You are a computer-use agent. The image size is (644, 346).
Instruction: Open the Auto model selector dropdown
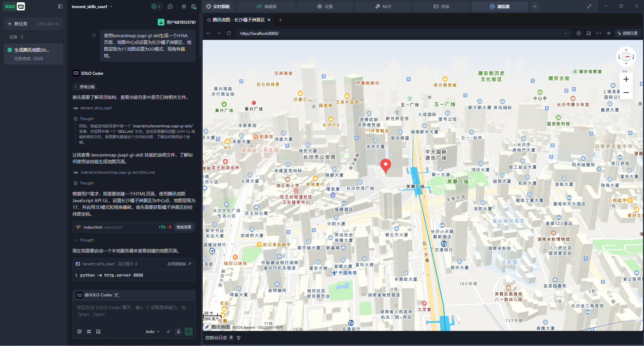coord(153,332)
